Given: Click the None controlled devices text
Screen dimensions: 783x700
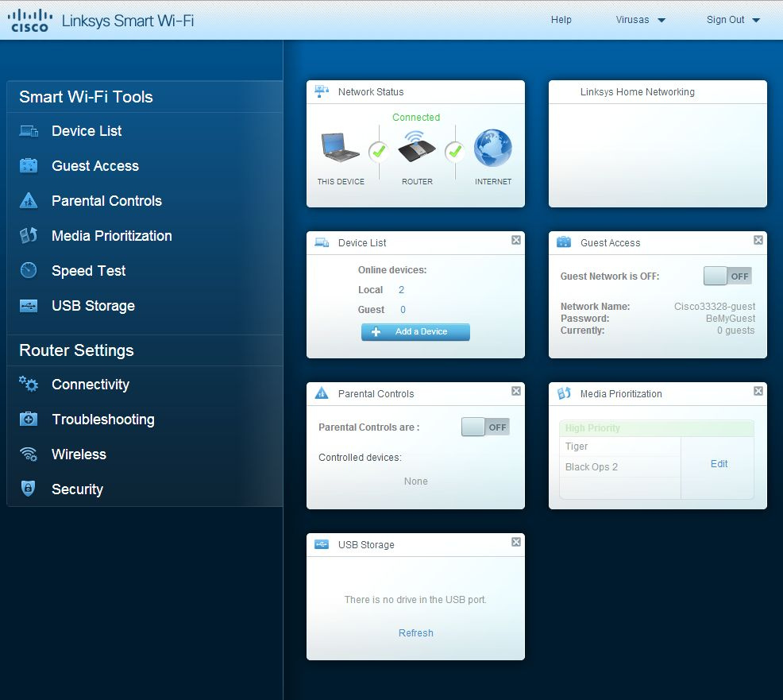Looking at the screenshot, I should tap(416, 481).
